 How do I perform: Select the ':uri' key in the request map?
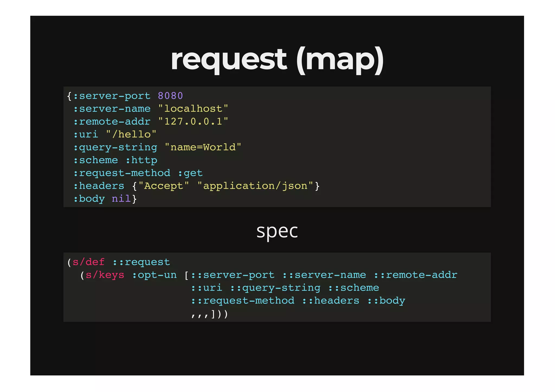86,135
